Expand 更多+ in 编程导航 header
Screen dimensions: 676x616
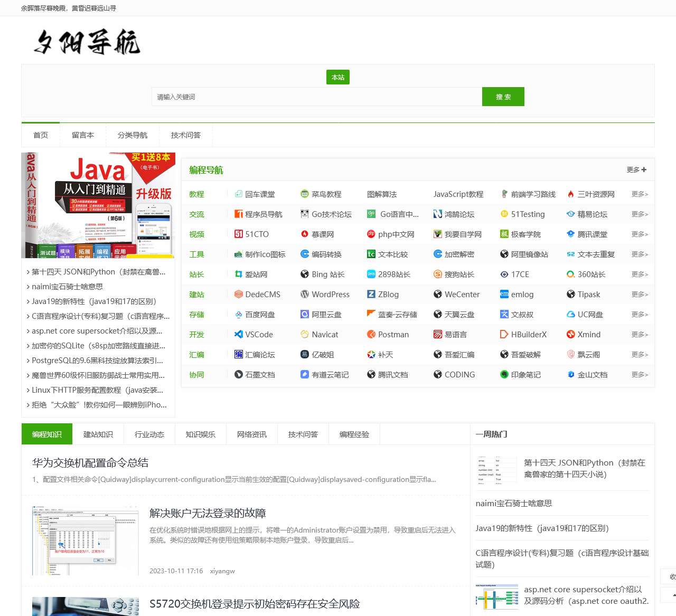coord(636,170)
